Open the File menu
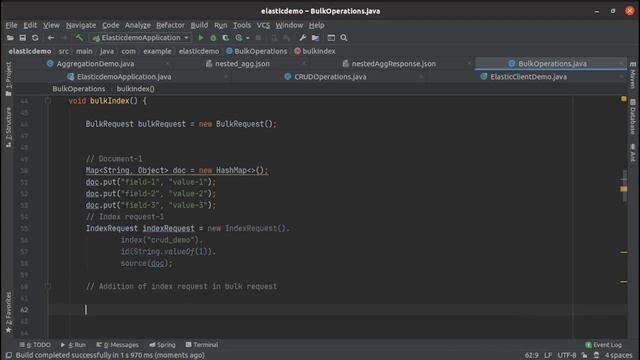Viewport: 640px width, 360px height. [x=11, y=25]
